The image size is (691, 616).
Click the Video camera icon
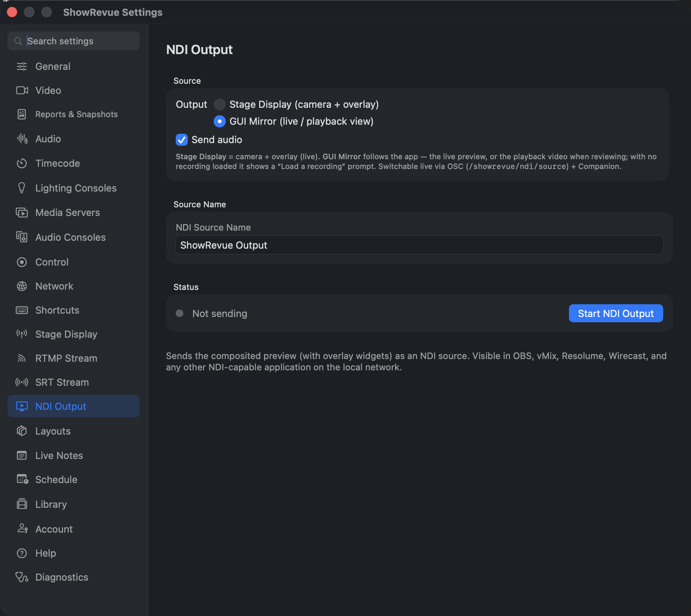point(22,90)
